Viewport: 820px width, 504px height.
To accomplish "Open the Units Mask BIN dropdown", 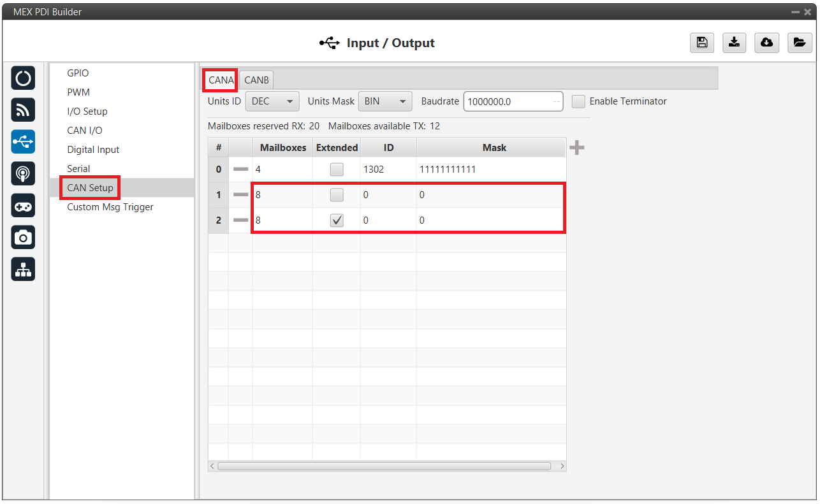I will (x=385, y=101).
